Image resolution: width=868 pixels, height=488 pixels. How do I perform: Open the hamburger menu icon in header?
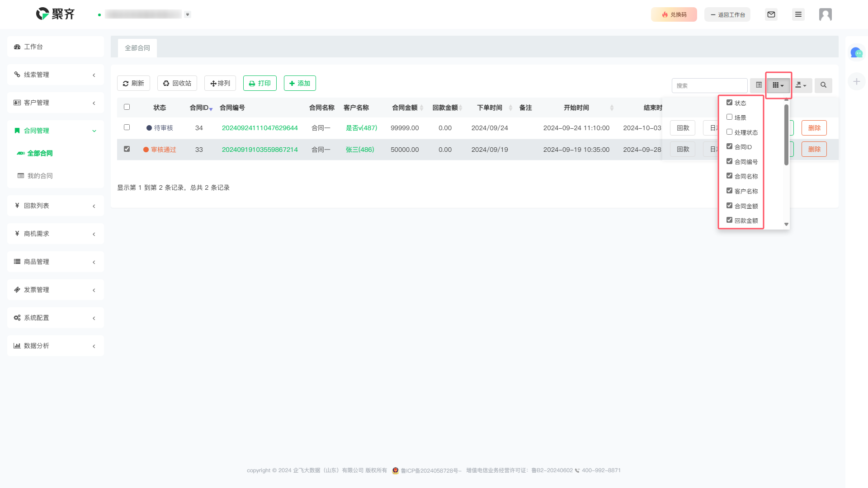click(x=798, y=14)
